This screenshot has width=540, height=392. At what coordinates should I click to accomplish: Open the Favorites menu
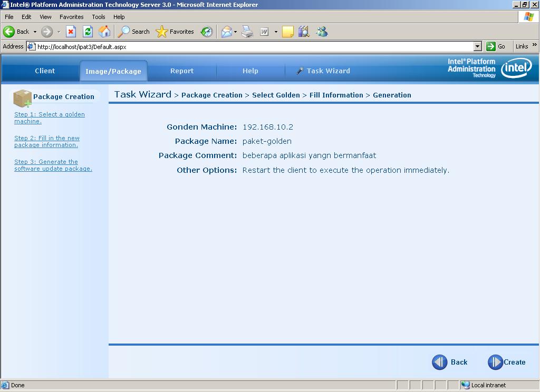tap(71, 17)
